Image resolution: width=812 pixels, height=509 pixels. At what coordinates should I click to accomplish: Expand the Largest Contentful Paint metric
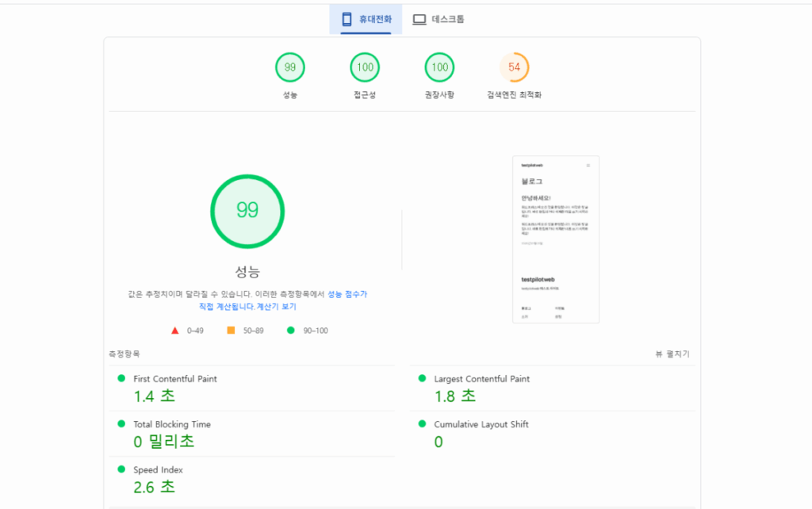point(481,379)
